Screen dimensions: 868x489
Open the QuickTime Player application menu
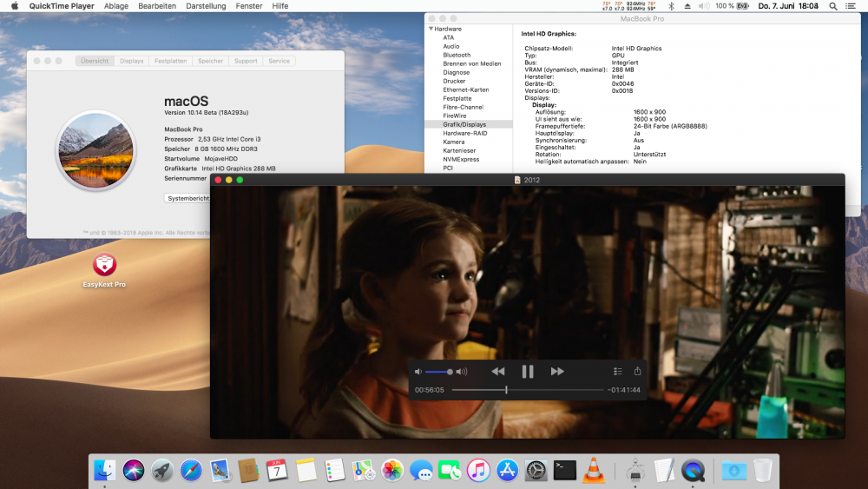[x=62, y=6]
